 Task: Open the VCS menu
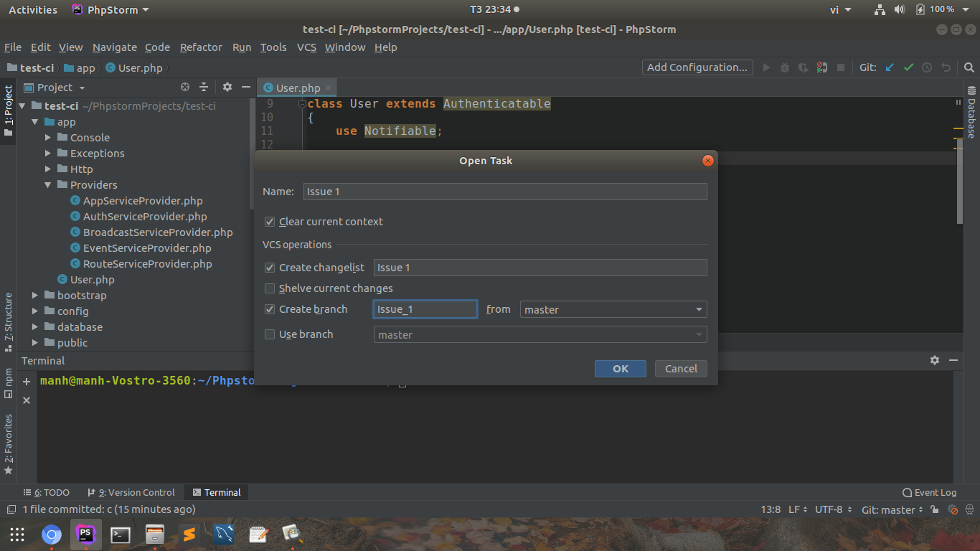(306, 47)
